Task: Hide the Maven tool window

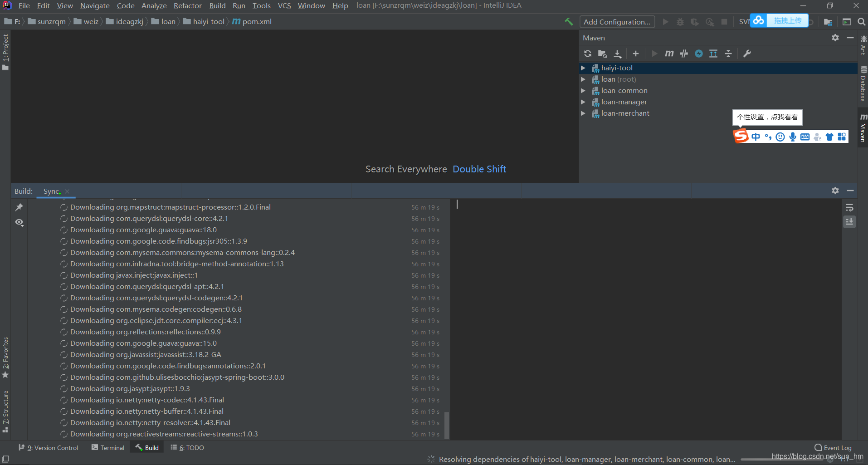Action: (850, 38)
